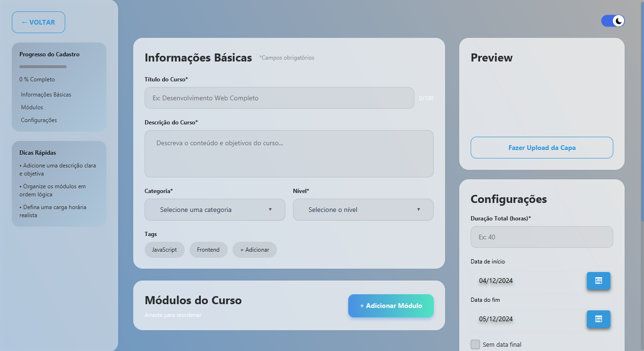The width and height of the screenshot is (644, 351).
Task: Click the Campos obrigatórios note
Action: pyautogui.click(x=287, y=58)
